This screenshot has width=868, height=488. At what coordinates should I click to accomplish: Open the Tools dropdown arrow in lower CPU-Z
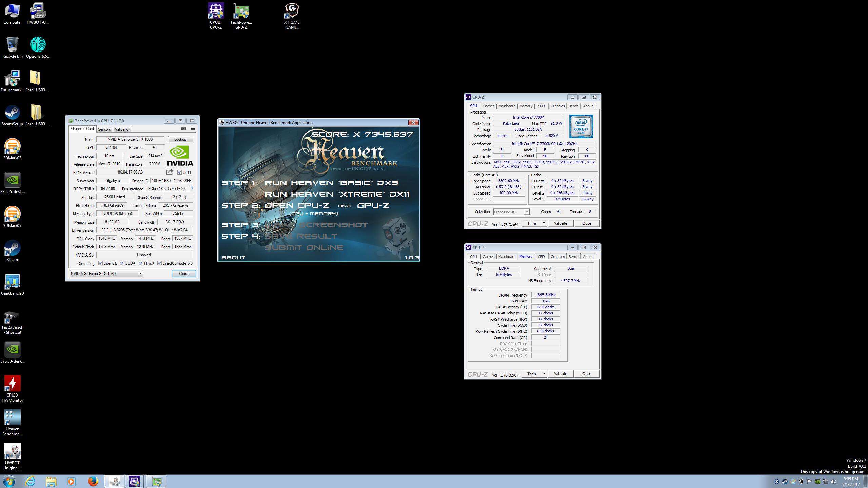[x=544, y=374]
